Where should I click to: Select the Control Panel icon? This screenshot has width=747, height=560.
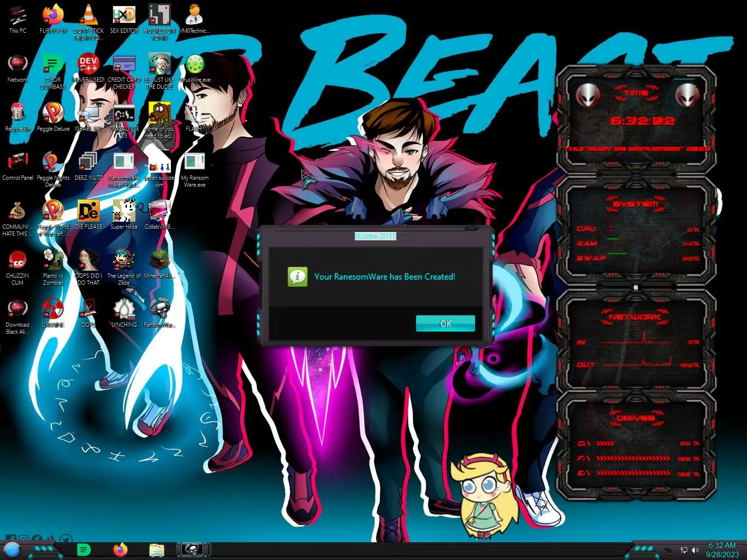[18, 167]
